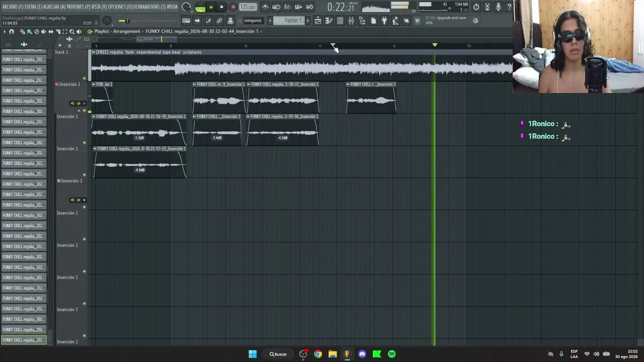Select the playlist playback speaker tool
644x362 pixels.
78,32
